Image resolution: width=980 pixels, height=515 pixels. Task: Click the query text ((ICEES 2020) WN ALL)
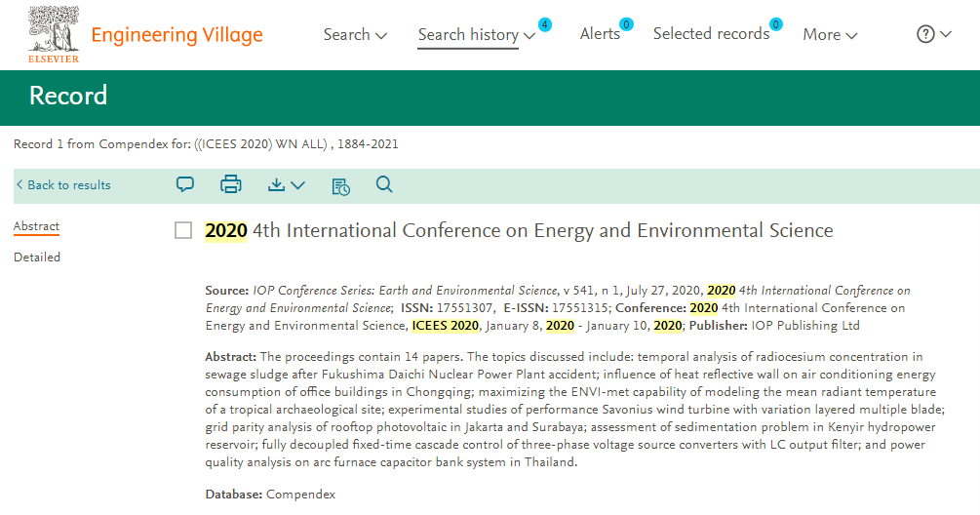point(260,144)
